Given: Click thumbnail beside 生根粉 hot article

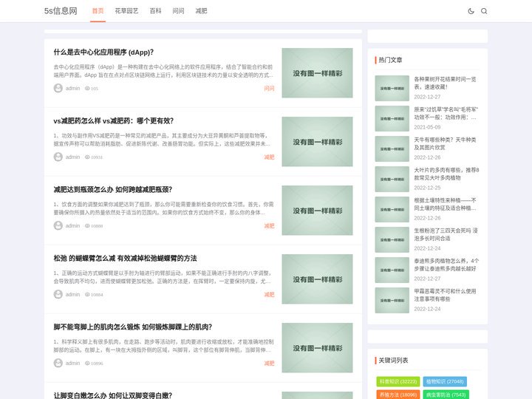Looking at the screenshot, I should (392, 239).
